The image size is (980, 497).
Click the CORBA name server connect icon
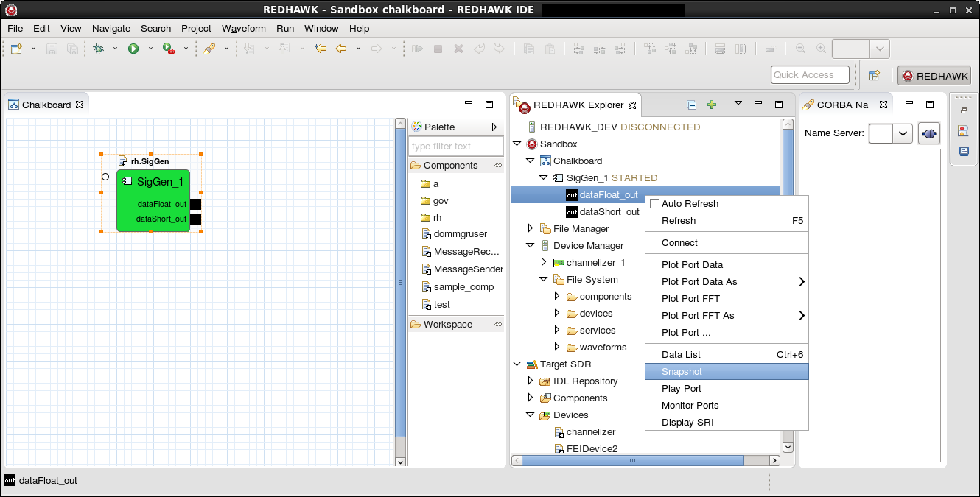pos(928,134)
